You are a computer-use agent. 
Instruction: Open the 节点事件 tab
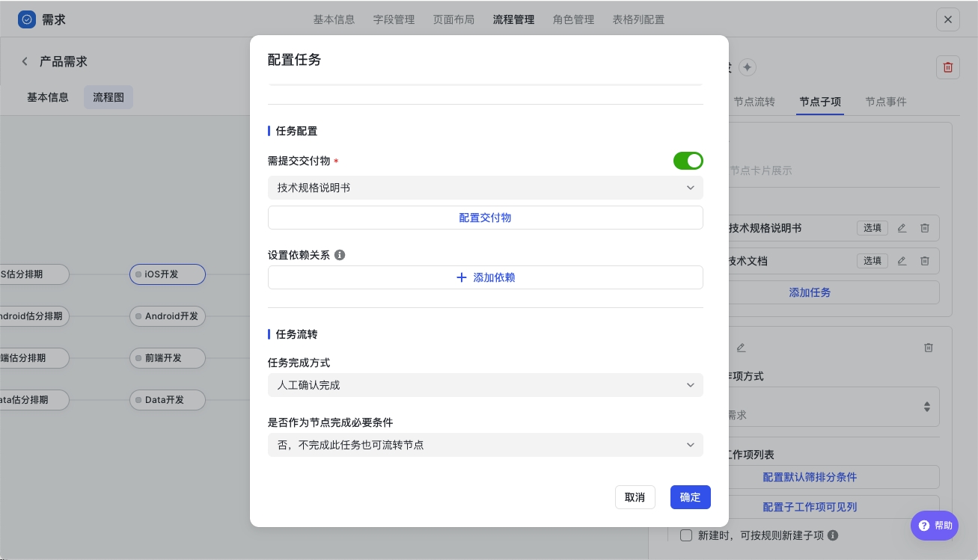pyautogui.click(x=886, y=102)
